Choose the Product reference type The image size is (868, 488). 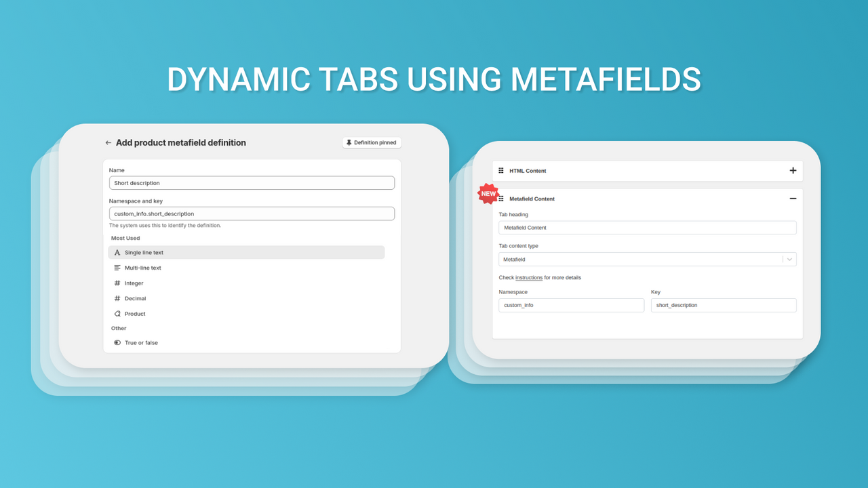click(x=246, y=314)
